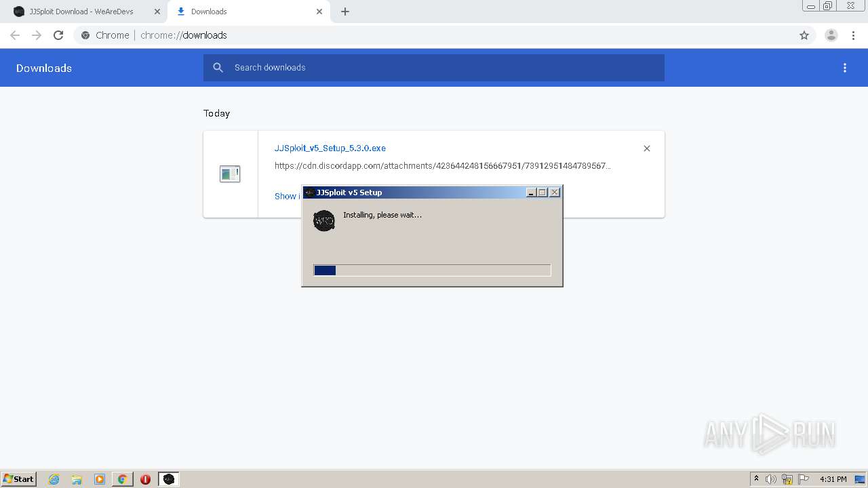
Task: Click the search magnifier in downloads bar
Action: pyautogui.click(x=218, y=68)
